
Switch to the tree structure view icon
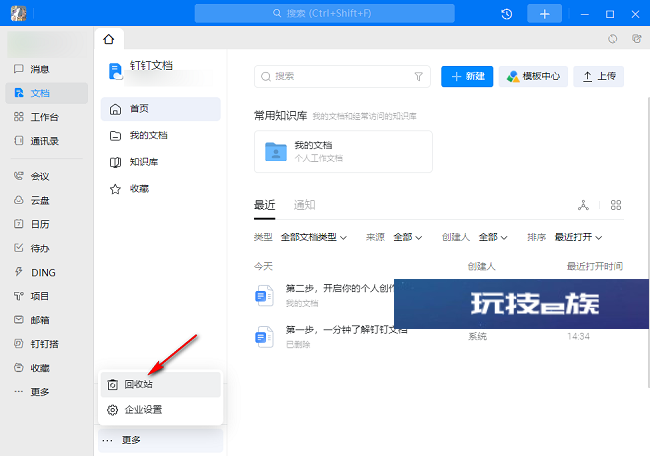tap(583, 205)
